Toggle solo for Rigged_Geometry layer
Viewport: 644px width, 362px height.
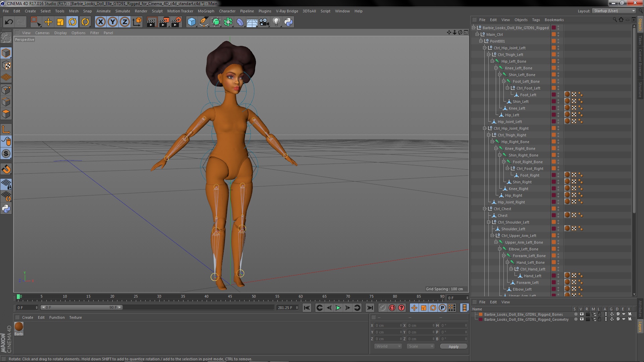pyautogui.click(x=576, y=319)
